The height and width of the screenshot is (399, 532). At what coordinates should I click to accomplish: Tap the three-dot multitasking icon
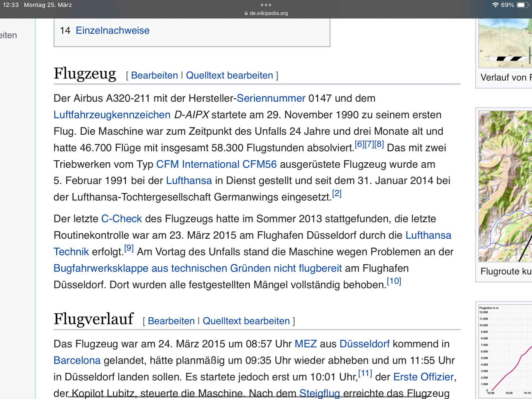pos(266,5)
